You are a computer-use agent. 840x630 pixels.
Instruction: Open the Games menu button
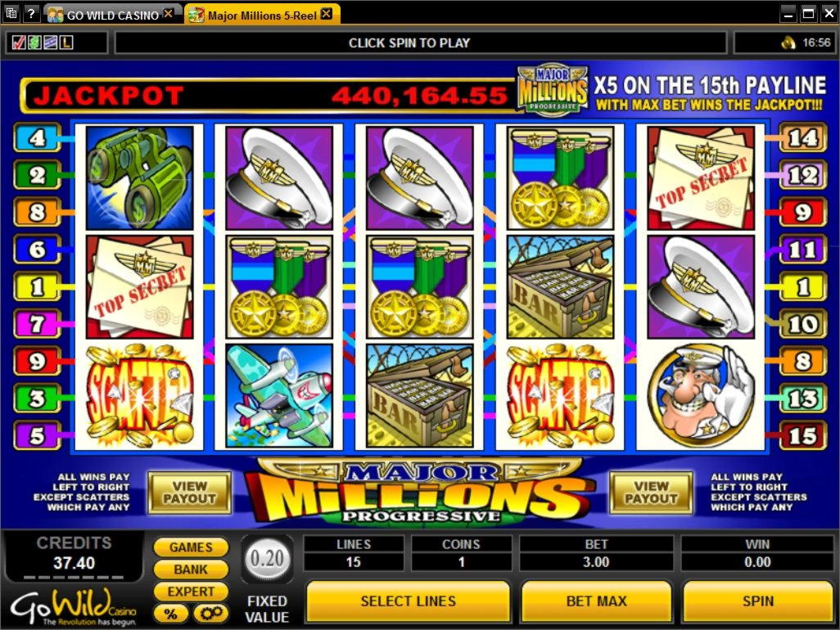191,547
